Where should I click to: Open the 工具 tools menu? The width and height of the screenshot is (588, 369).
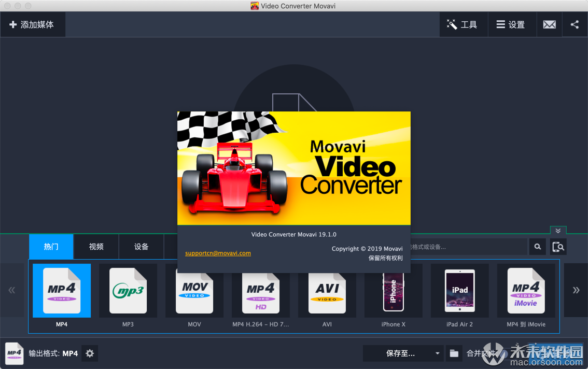tap(464, 24)
